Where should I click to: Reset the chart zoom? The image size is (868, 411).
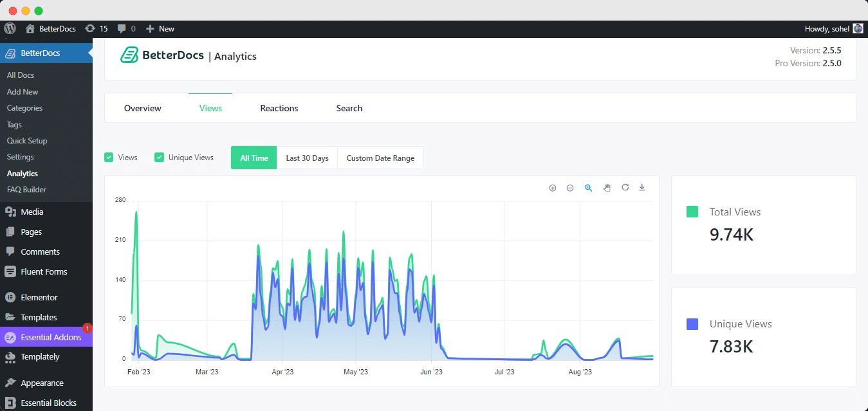click(625, 188)
